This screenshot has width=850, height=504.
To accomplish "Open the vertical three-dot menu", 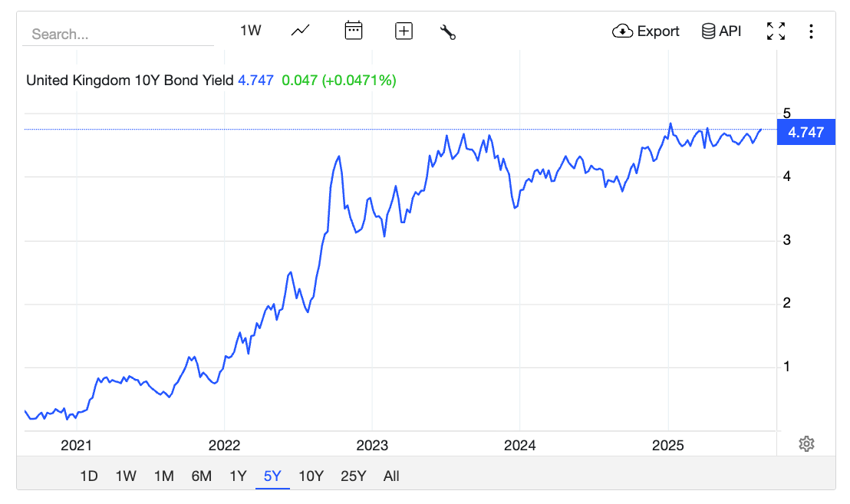I will tap(811, 31).
